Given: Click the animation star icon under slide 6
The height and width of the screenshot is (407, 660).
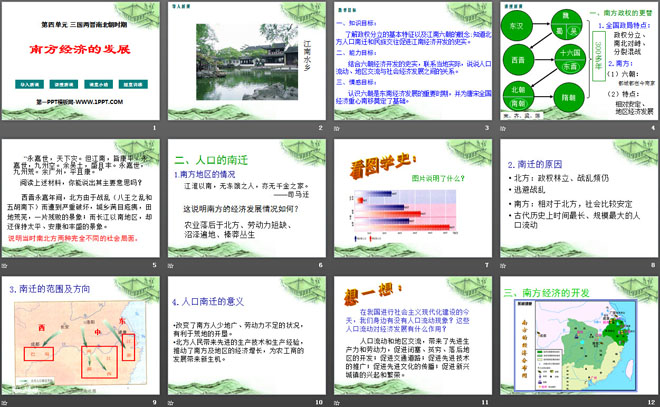Looking at the screenshot, I should [171, 266].
